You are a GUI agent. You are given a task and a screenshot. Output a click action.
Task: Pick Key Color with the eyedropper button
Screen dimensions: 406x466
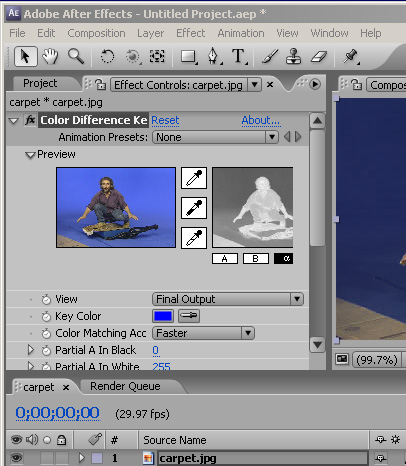[189, 316]
